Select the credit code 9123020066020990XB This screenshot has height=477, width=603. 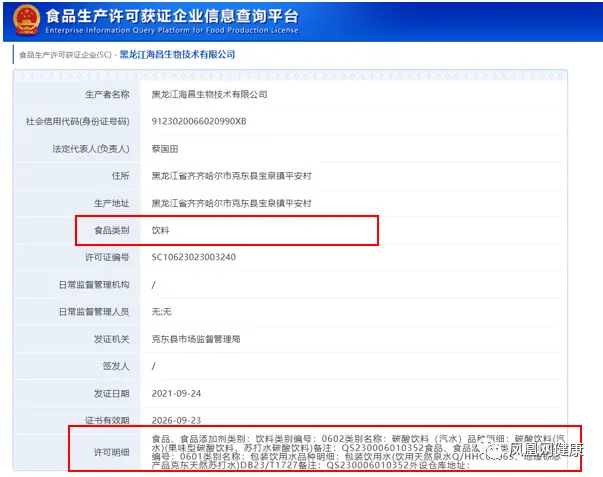pos(199,122)
